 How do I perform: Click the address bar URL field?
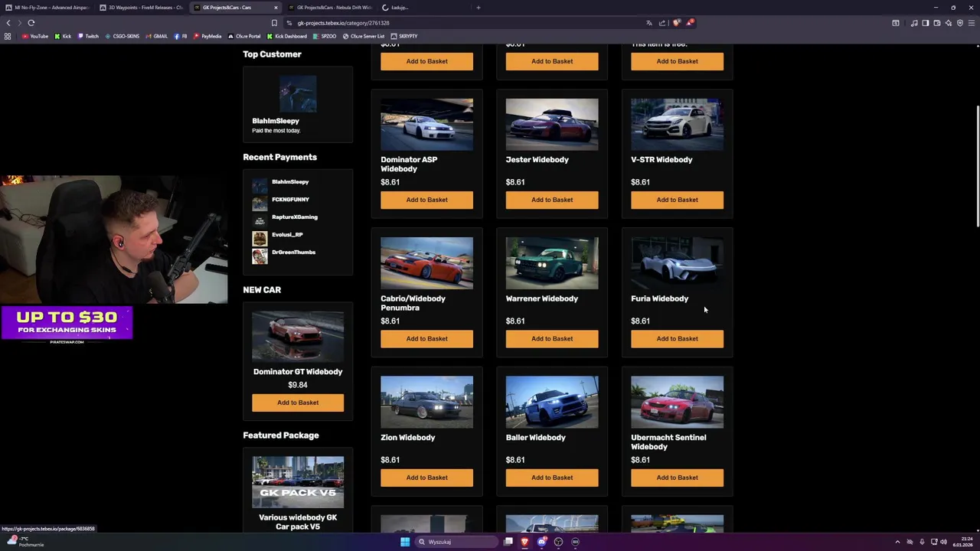pos(459,23)
